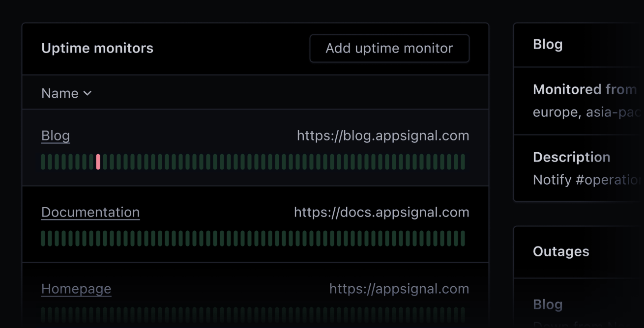Screen dimensions: 644x328
Task: Click the Monitored from label
Action: pyautogui.click(x=585, y=89)
